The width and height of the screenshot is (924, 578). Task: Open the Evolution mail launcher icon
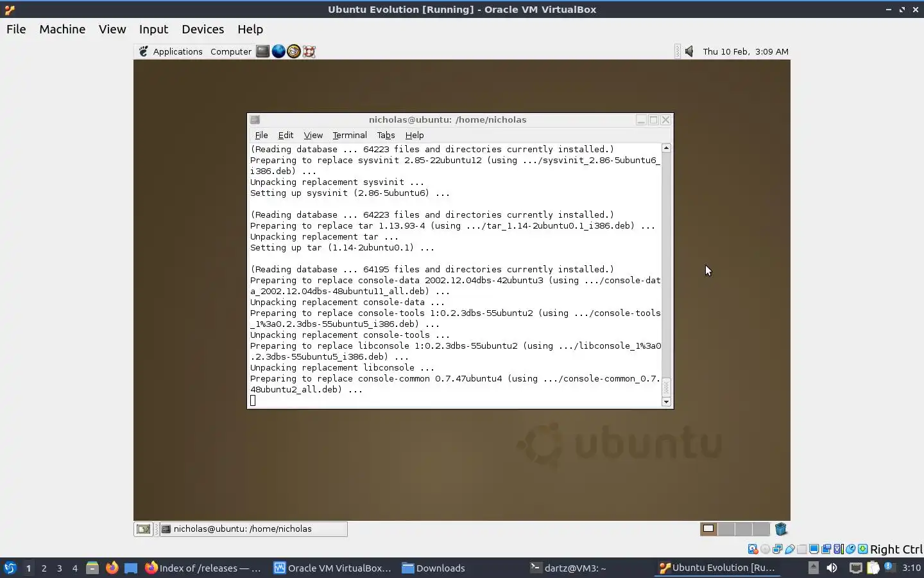click(294, 51)
